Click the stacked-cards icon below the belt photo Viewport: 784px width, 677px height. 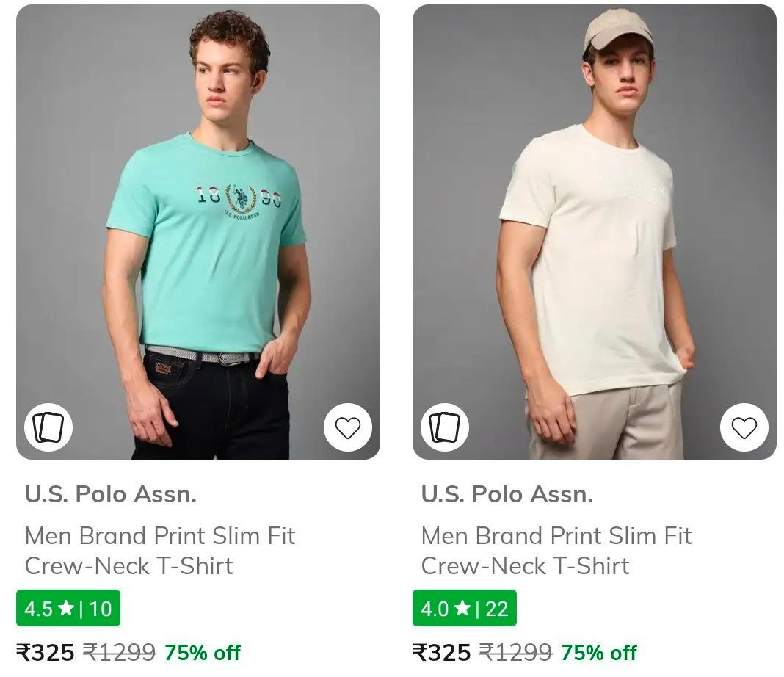point(50,427)
